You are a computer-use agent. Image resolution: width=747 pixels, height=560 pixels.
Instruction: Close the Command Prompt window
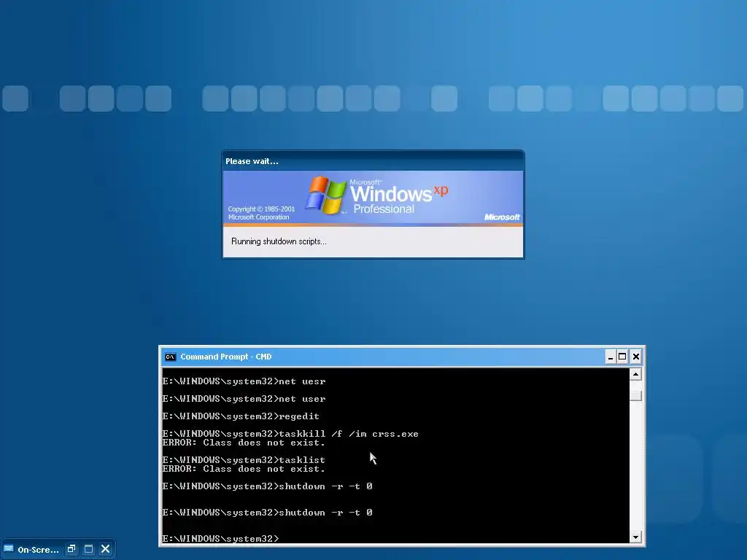click(635, 357)
